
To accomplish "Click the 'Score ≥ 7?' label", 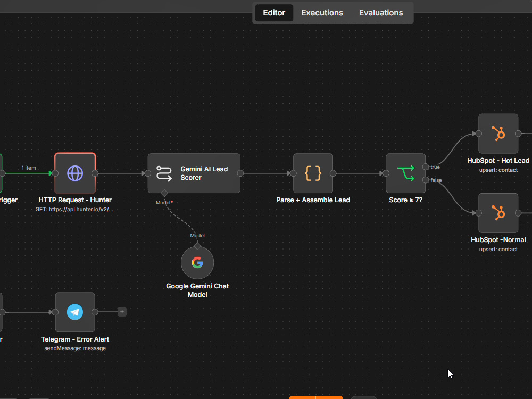I will coord(405,200).
